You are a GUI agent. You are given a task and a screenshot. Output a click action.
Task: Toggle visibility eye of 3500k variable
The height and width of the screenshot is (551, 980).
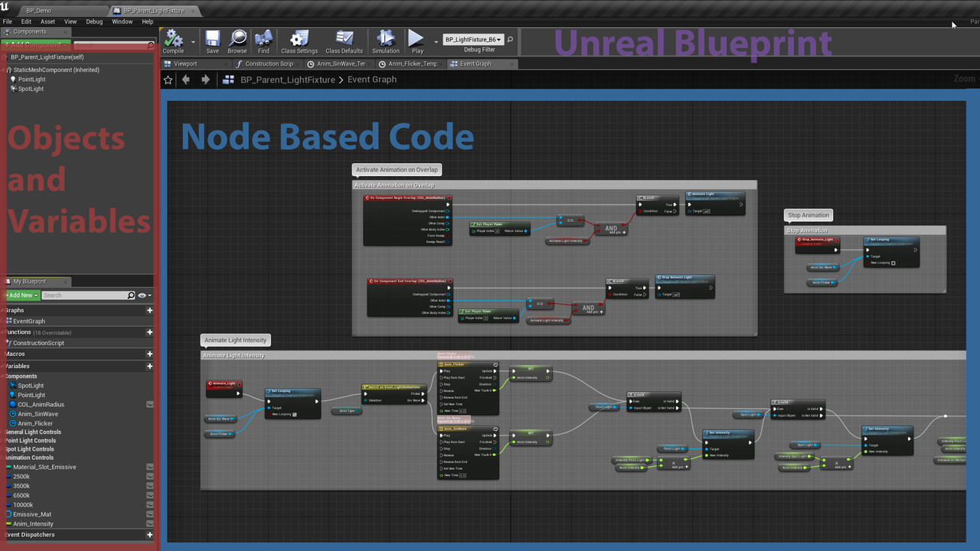pyautogui.click(x=150, y=486)
